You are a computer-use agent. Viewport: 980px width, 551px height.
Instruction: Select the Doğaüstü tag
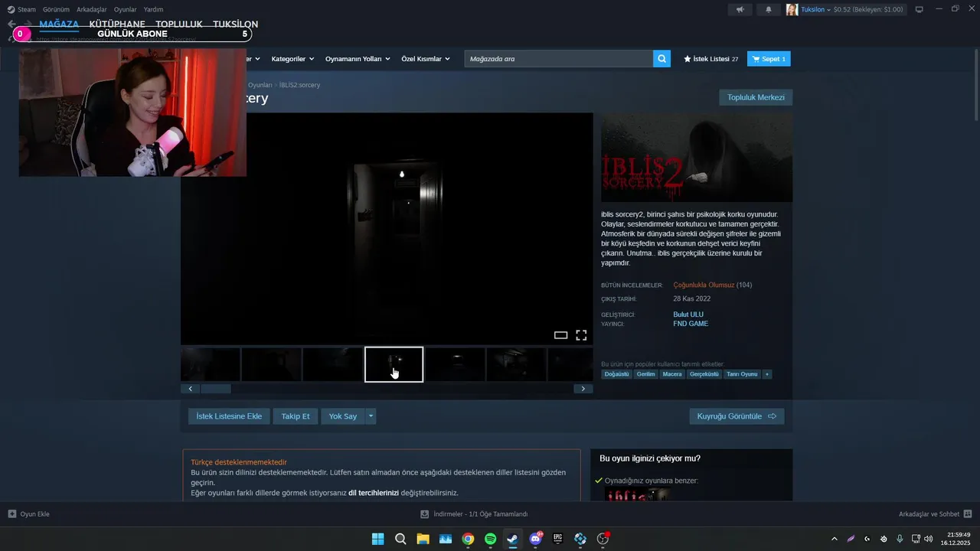coord(616,374)
